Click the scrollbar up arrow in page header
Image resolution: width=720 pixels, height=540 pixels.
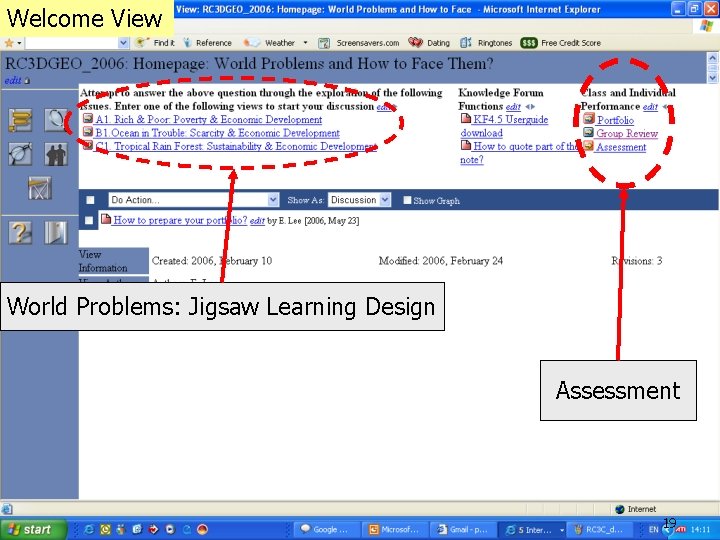click(x=713, y=58)
